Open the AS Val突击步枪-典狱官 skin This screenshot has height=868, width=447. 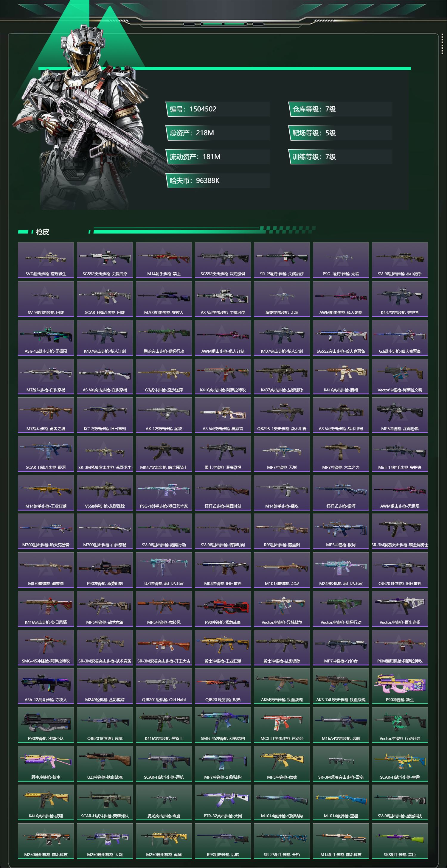coord(223,415)
